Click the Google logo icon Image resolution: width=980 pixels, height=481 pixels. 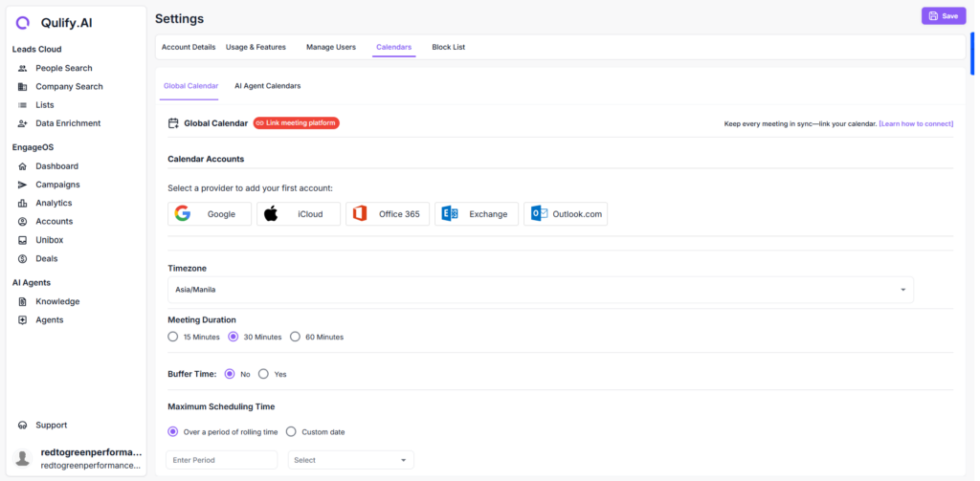tap(182, 213)
